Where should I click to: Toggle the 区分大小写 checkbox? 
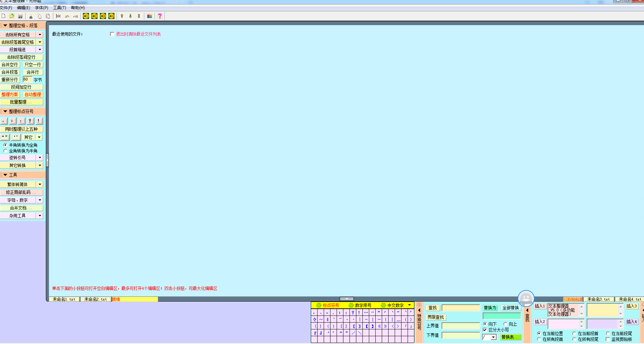pos(485,330)
